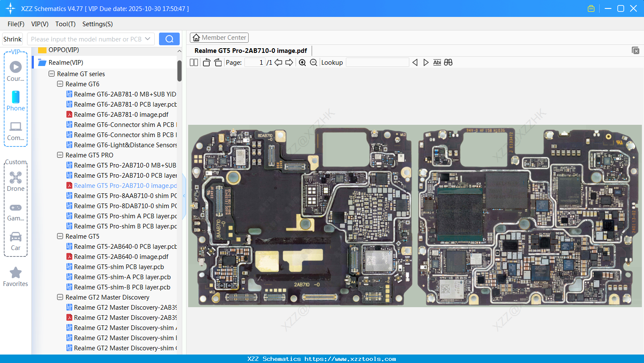Jump to next Lookup result

pos(426,63)
